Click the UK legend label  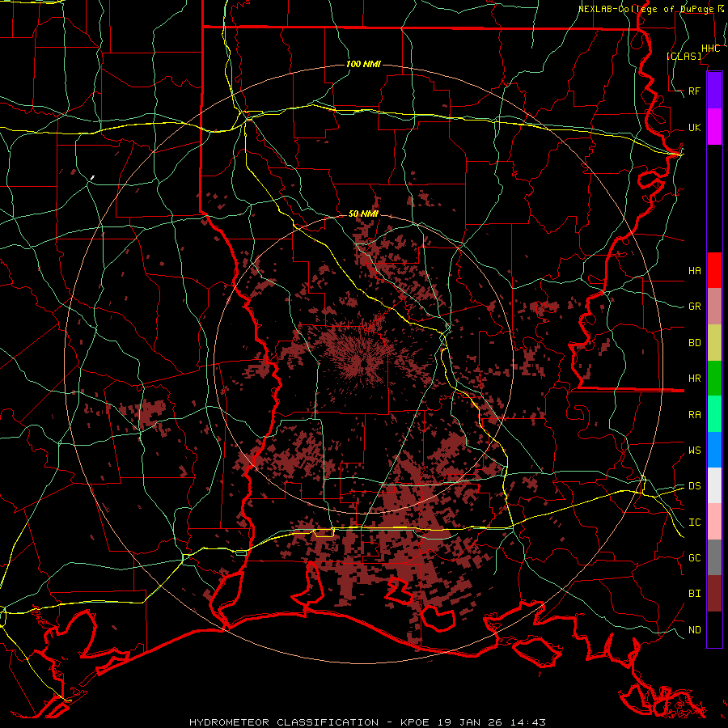coord(695,128)
